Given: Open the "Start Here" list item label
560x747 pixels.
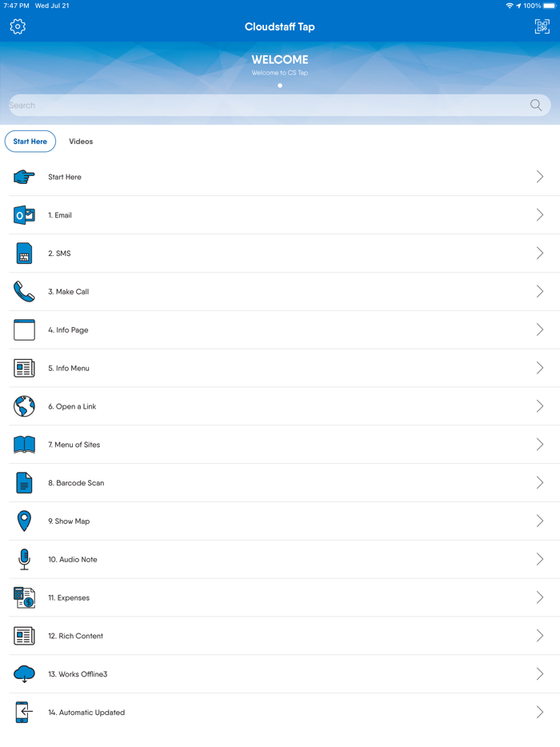Looking at the screenshot, I should point(65,177).
